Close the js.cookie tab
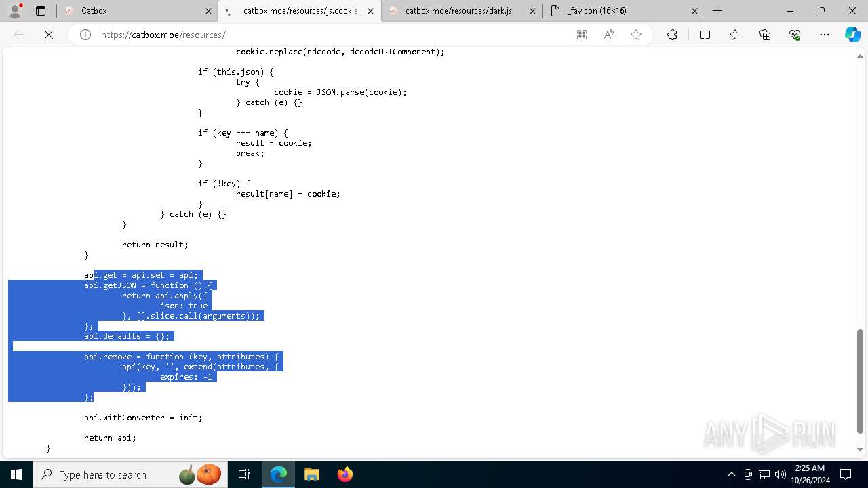The width and height of the screenshot is (868, 488). pyautogui.click(x=370, y=11)
